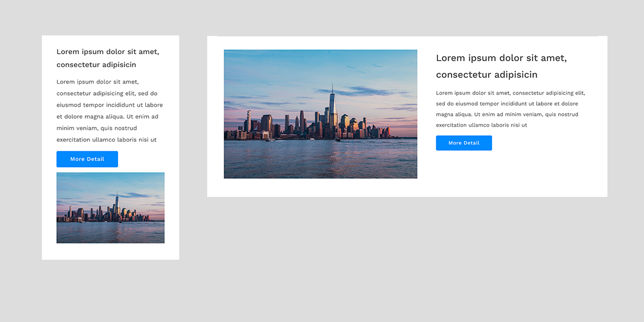Select heading's first line in the right card
644x322 pixels.
point(501,58)
